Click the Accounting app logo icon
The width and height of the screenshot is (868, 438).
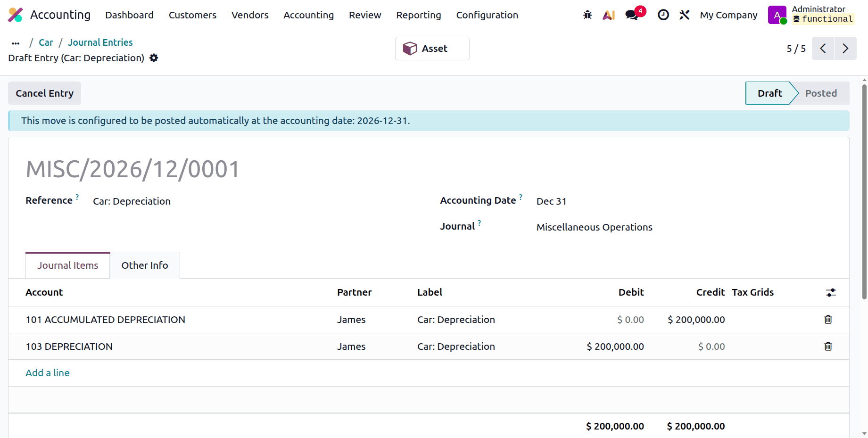click(16, 15)
